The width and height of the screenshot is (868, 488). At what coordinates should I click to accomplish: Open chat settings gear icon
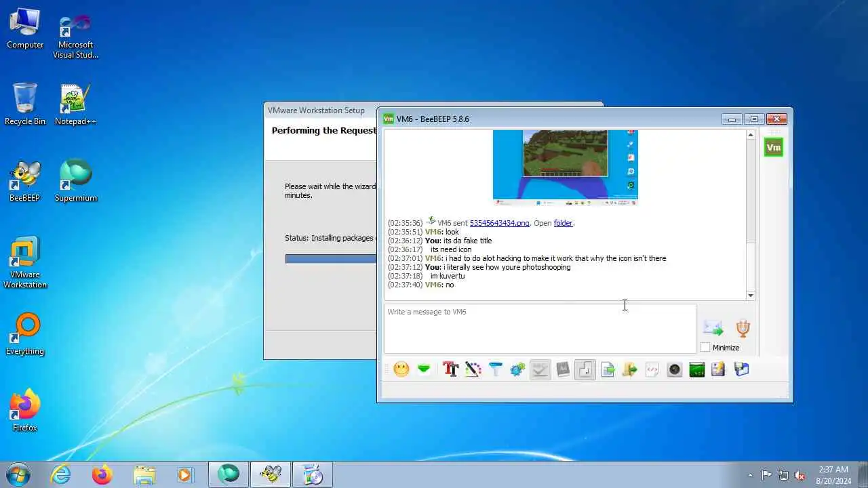pyautogui.click(x=517, y=369)
